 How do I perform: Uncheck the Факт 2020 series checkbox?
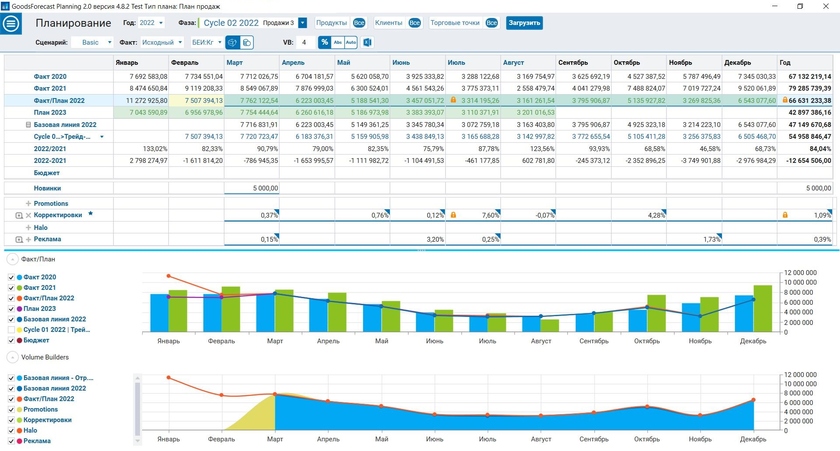coord(11,277)
